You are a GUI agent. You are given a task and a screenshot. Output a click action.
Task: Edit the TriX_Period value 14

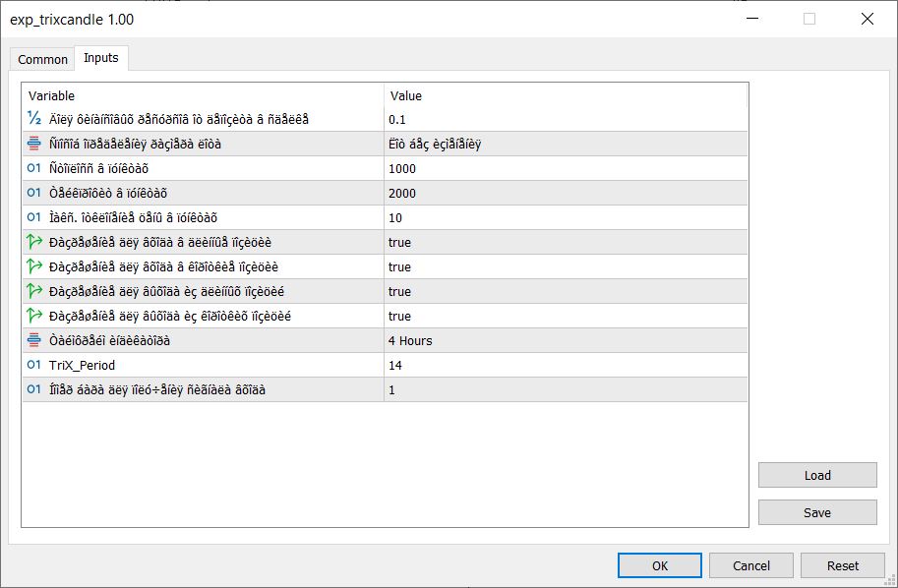[x=565, y=365]
